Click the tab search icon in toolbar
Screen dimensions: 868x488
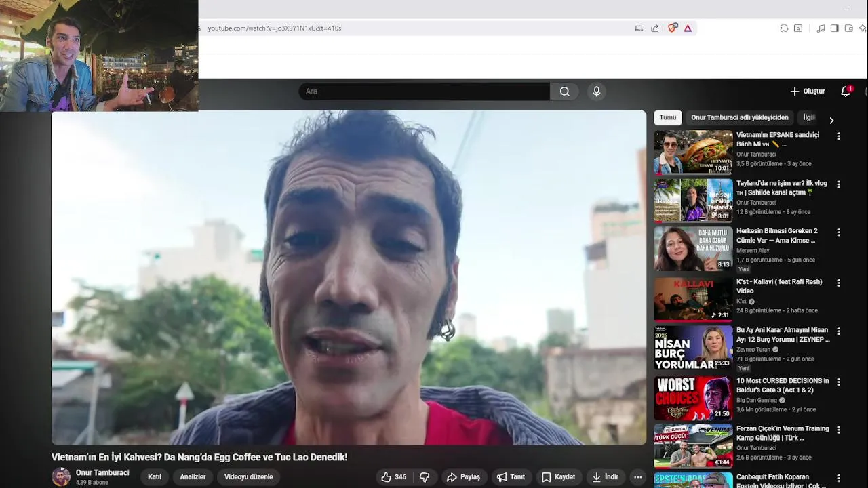click(x=798, y=28)
